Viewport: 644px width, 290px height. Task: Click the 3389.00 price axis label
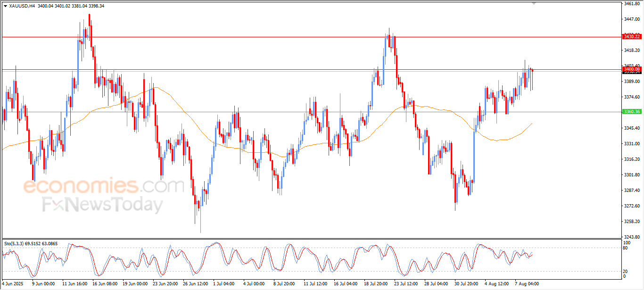631,82
